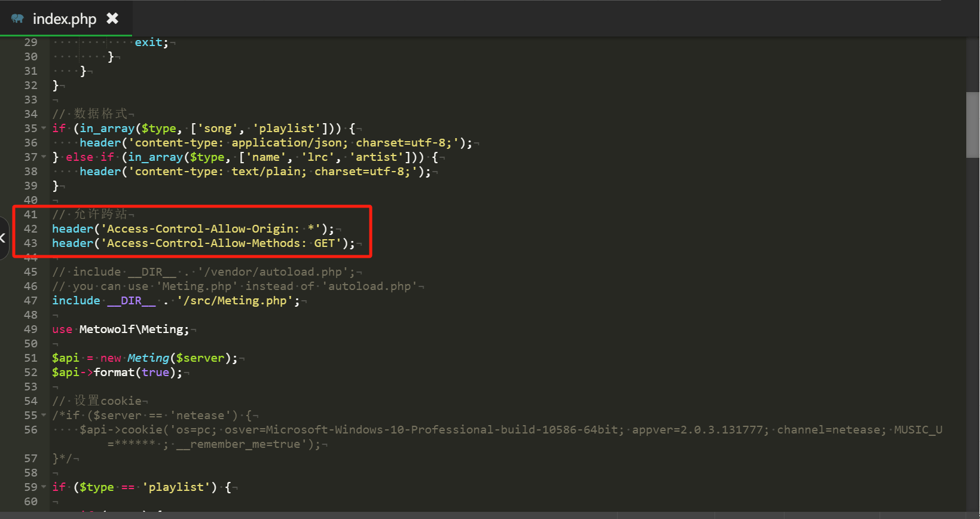
Task: Click line number 47 in the gutter
Action: pyautogui.click(x=30, y=301)
